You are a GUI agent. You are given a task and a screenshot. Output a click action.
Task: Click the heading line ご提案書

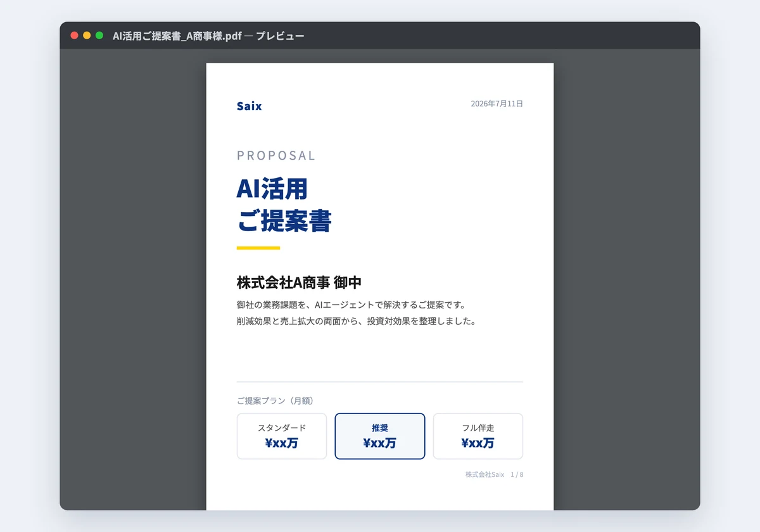(x=284, y=221)
